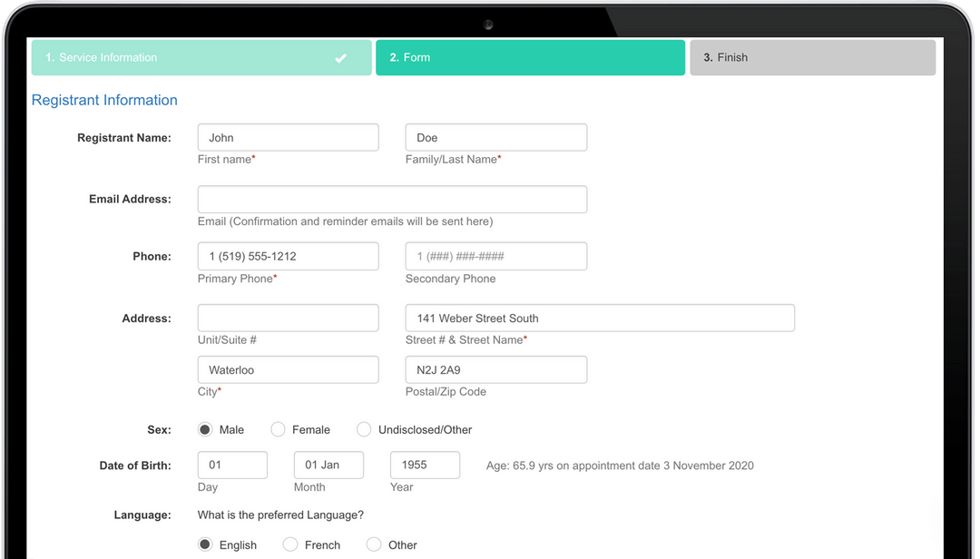Switch to the Finish tab
The image size is (980, 559).
click(812, 57)
